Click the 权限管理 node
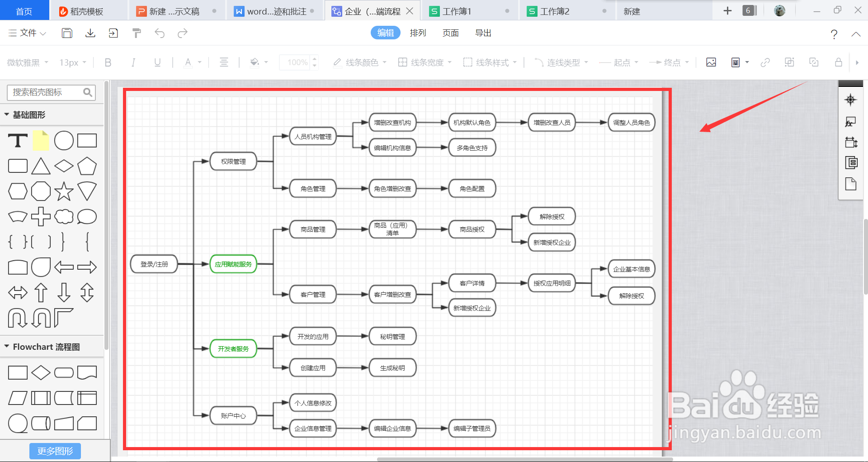The width and height of the screenshot is (868, 462). click(233, 162)
